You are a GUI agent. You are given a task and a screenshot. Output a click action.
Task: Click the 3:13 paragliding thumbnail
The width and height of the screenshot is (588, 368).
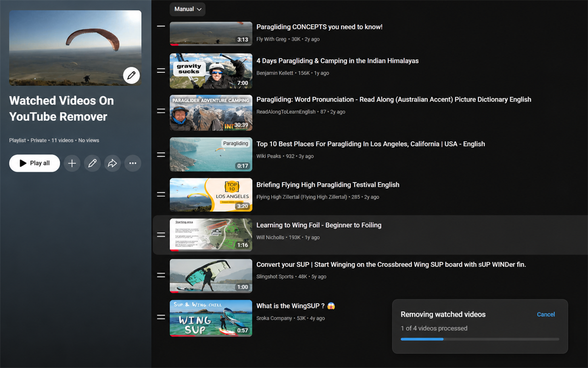click(x=211, y=34)
